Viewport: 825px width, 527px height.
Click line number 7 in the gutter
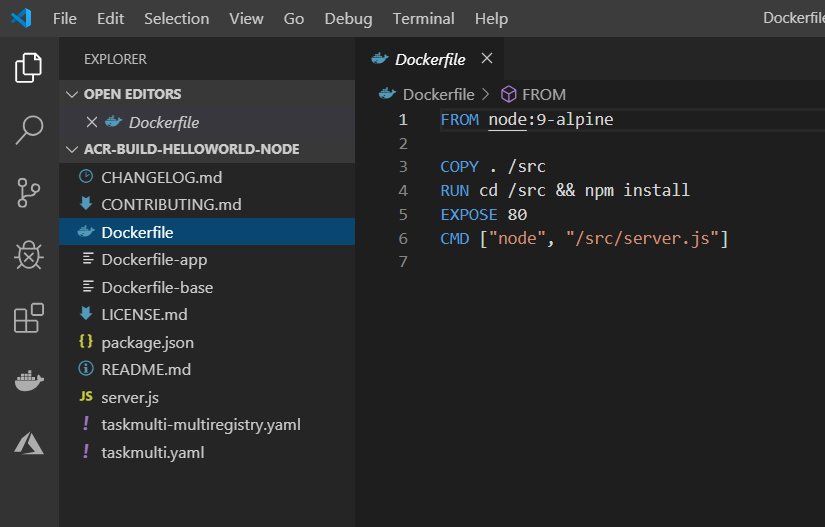[x=403, y=261]
